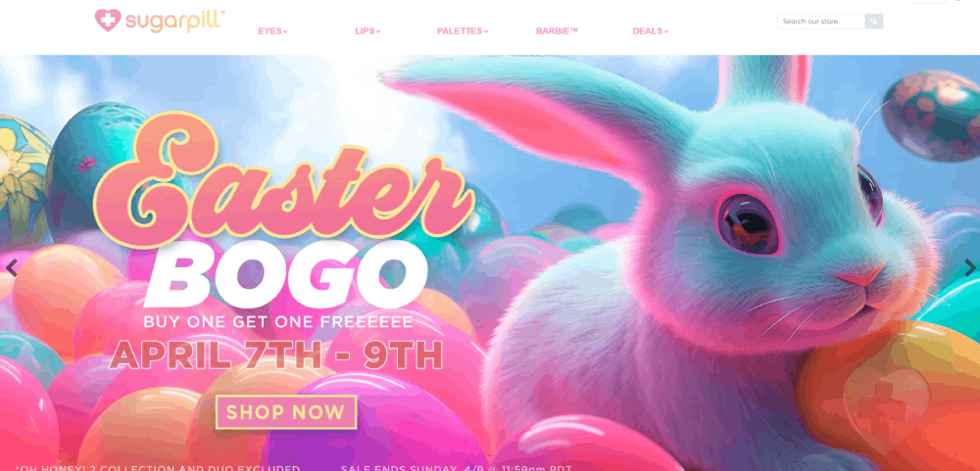Expand the chevron beside EYES
This screenshot has height=471, width=980.
[x=285, y=32]
